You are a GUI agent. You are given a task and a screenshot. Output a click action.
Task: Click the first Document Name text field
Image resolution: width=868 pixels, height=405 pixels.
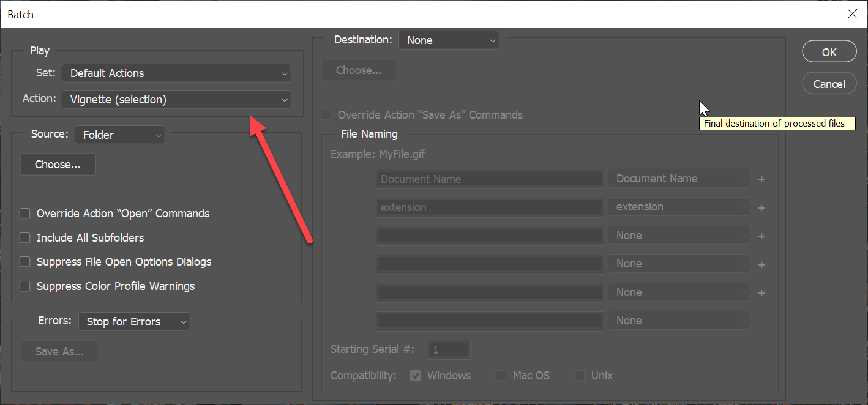490,179
